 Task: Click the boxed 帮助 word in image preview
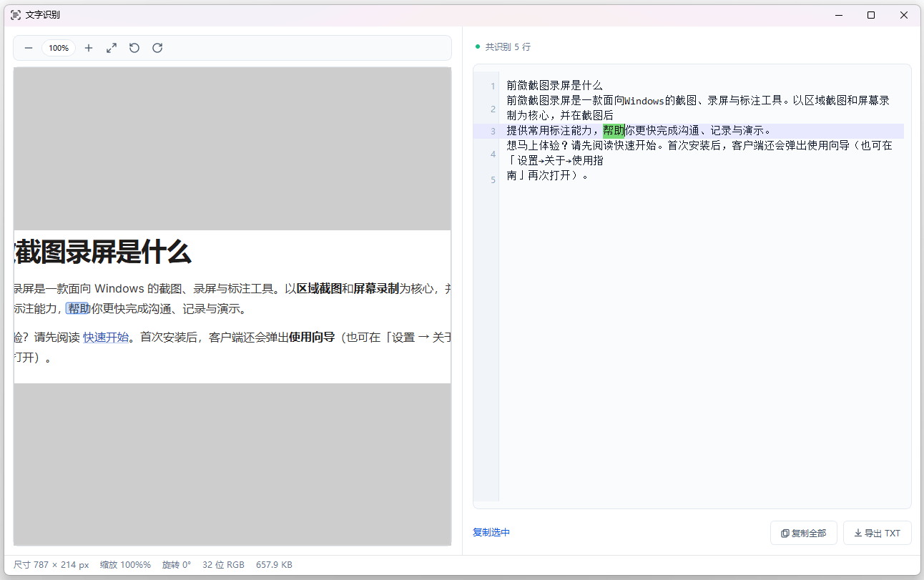click(78, 309)
